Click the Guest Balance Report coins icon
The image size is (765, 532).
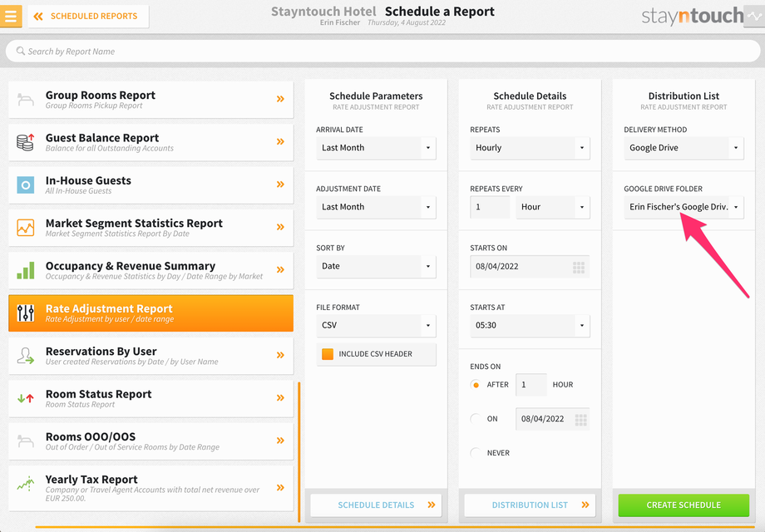point(26,142)
